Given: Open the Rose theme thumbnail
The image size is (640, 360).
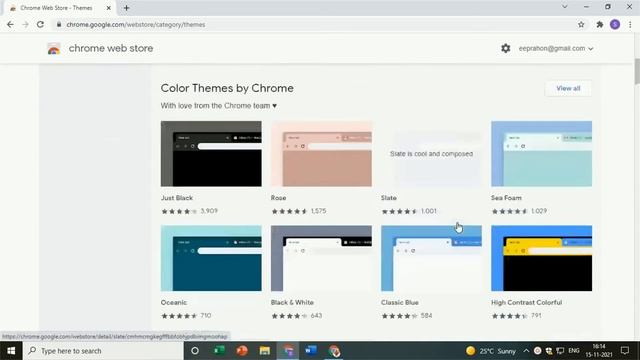Looking at the screenshot, I should 321,153.
